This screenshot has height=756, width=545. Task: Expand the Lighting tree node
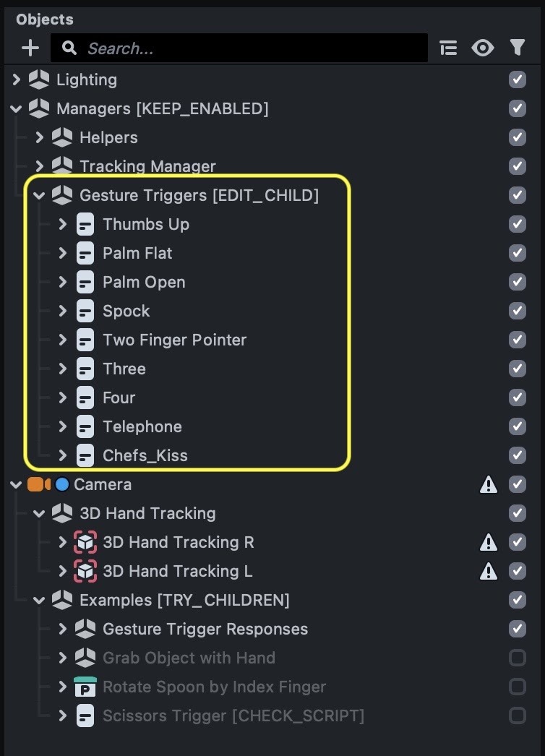pos(17,80)
